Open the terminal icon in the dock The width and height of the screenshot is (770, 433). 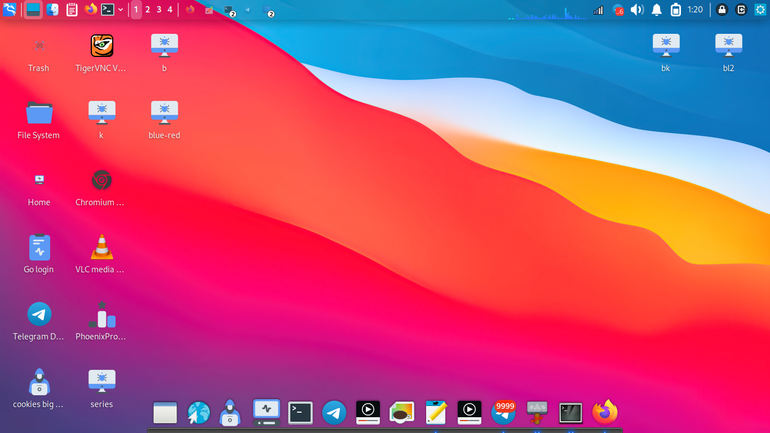tap(300, 412)
